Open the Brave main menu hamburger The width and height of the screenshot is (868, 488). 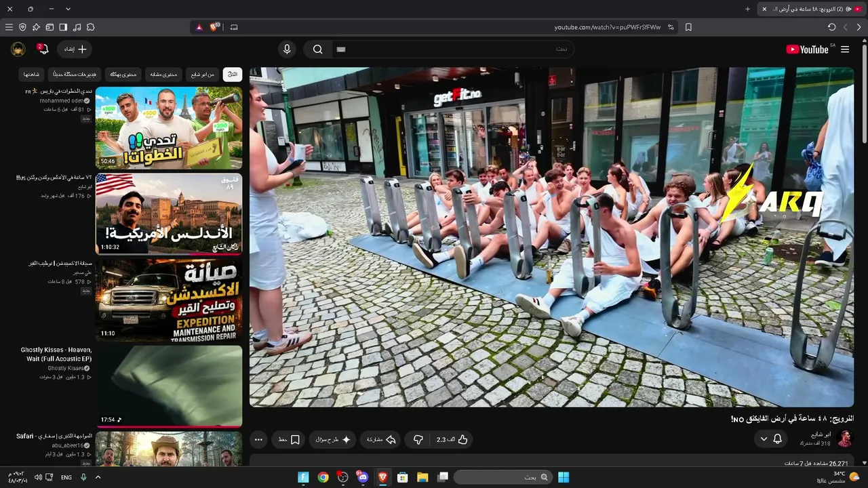(9, 27)
